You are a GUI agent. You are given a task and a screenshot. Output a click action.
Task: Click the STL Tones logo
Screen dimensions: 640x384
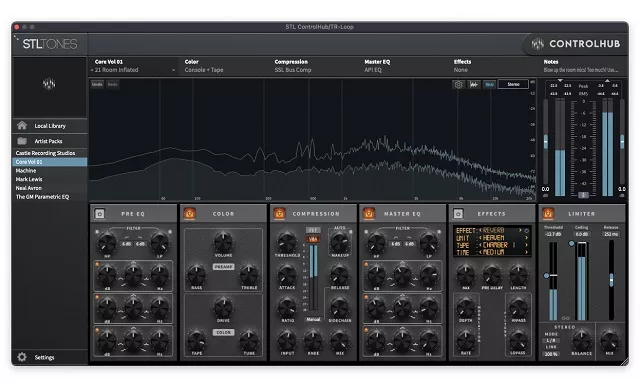[x=49, y=44]
